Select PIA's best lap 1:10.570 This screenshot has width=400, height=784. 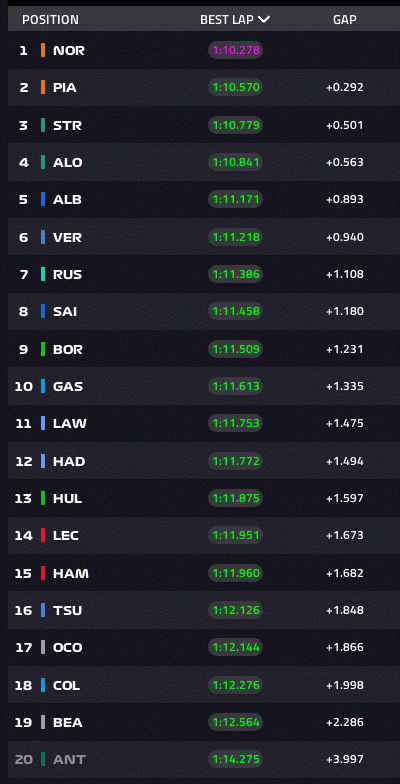click(x=236, y=88)
